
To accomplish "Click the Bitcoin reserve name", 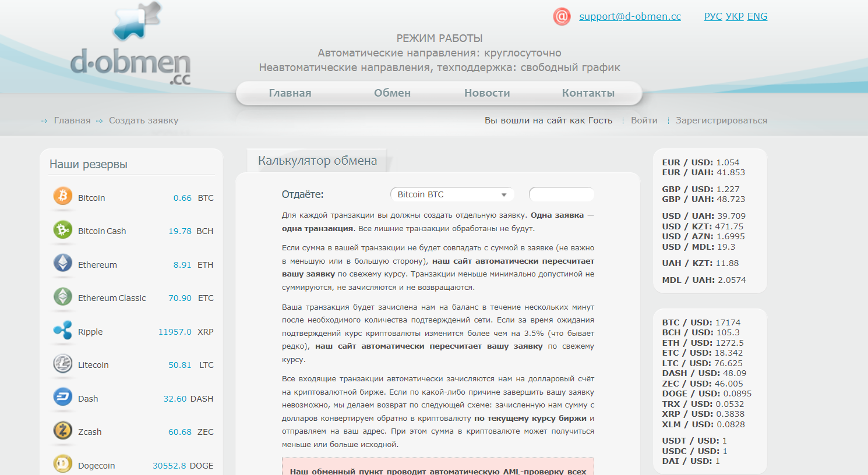I will 91,198.
